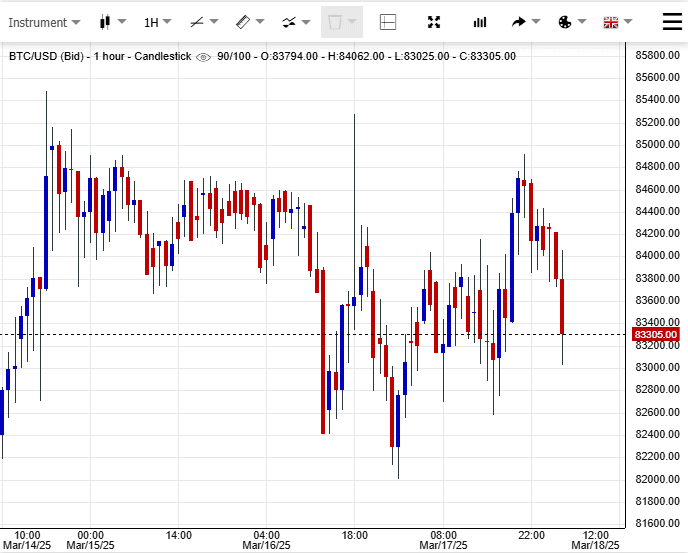Click the share arrow icon

pos(518,22)
